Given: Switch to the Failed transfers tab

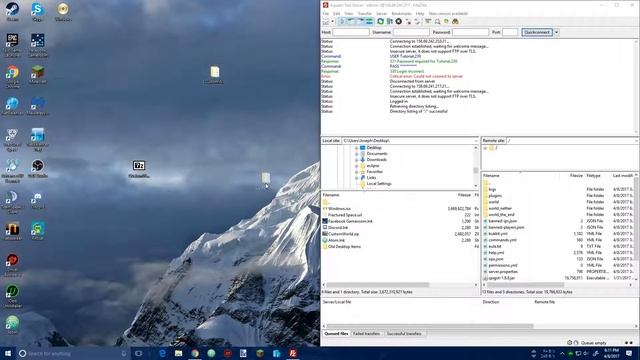Looking at the screenshot, I should coord(366,334).
